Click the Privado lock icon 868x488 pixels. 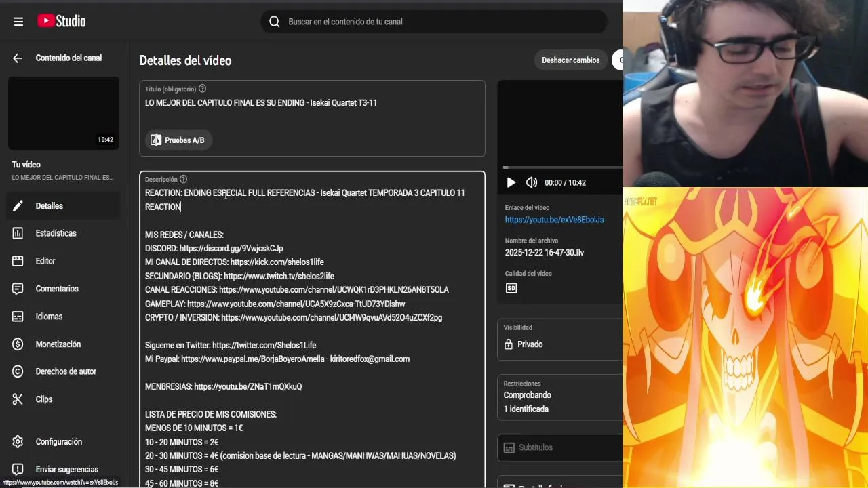click(509, 344)
